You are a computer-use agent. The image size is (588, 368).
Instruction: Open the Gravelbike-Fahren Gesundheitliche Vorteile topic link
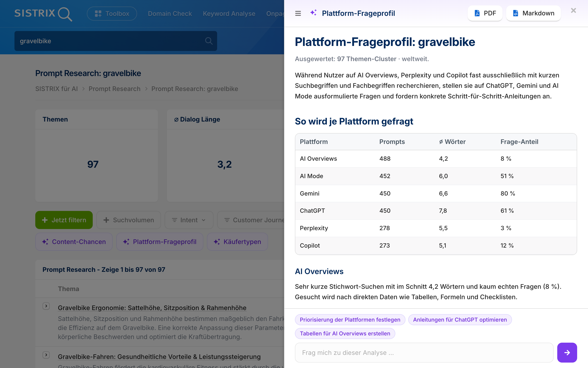(x=159, y=357)
